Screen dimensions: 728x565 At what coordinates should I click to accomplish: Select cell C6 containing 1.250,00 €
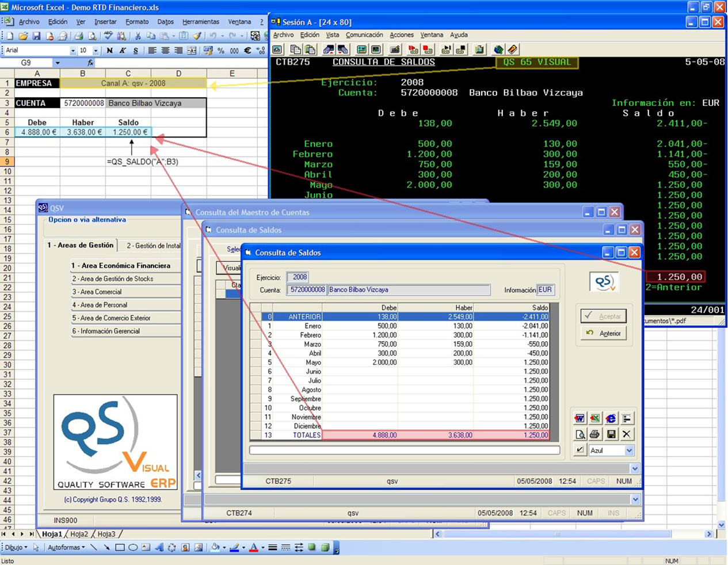pos(128,131)
